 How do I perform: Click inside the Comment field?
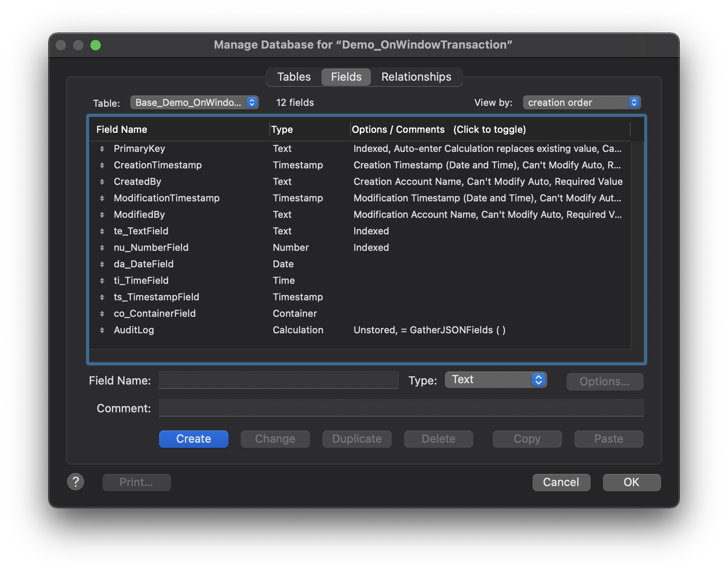[401, 408]
